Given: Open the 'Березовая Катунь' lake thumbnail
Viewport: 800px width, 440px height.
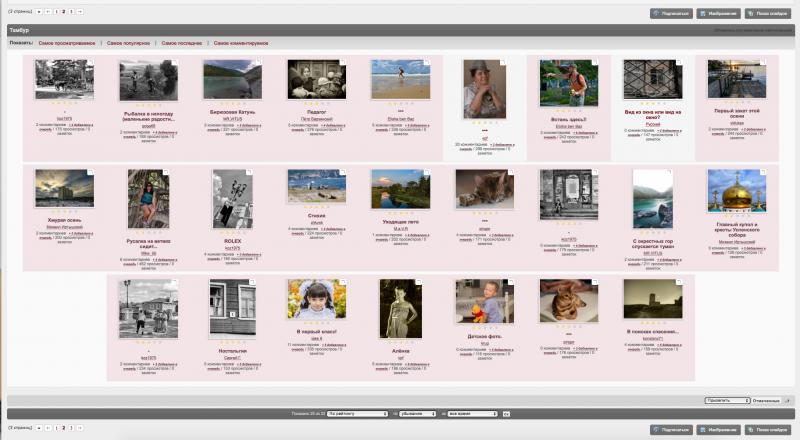Looking at the screenshot, I should (232, 79).
